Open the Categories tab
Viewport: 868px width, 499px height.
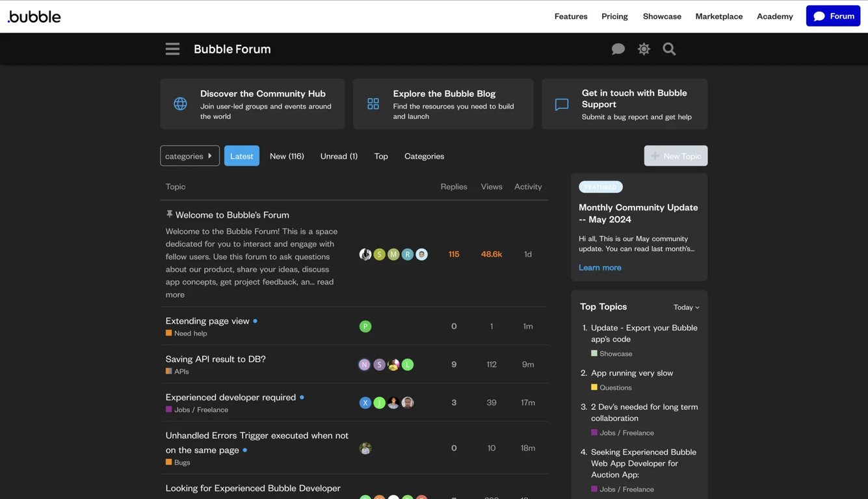[425, 156]
